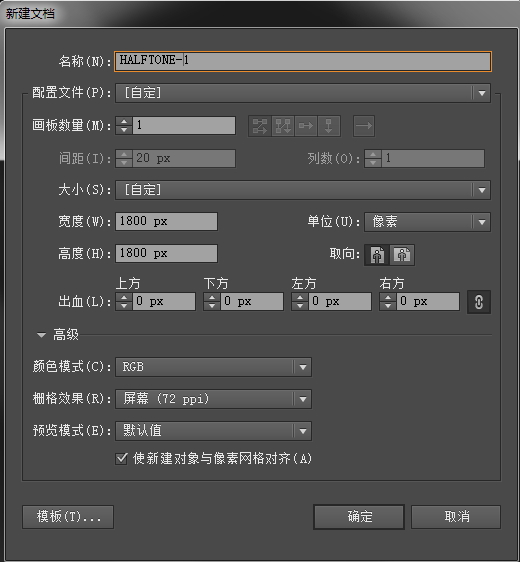Open the 颜色模式 RGB dropdown
The image size is (520, 562).
click(x=213, y=367)
